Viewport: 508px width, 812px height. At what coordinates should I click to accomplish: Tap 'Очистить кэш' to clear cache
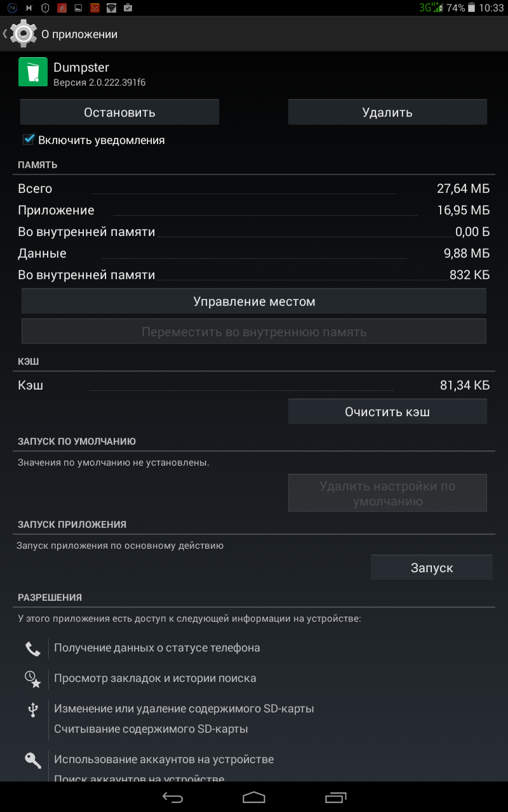387,412
